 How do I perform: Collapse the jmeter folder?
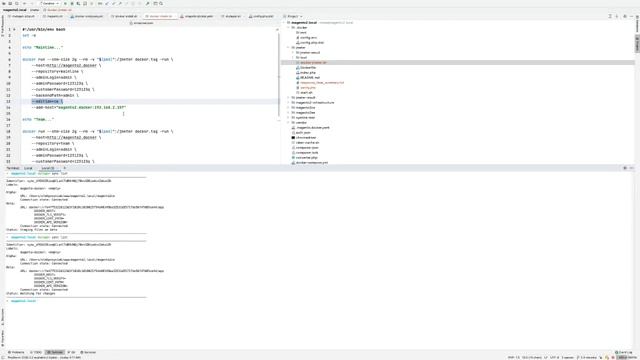[x=289, y=47]
